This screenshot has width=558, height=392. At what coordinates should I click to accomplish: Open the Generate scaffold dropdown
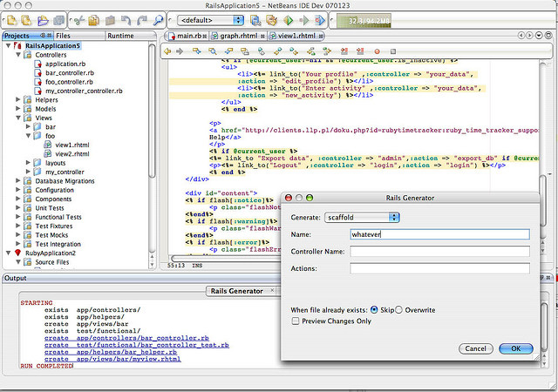point(361,216)
